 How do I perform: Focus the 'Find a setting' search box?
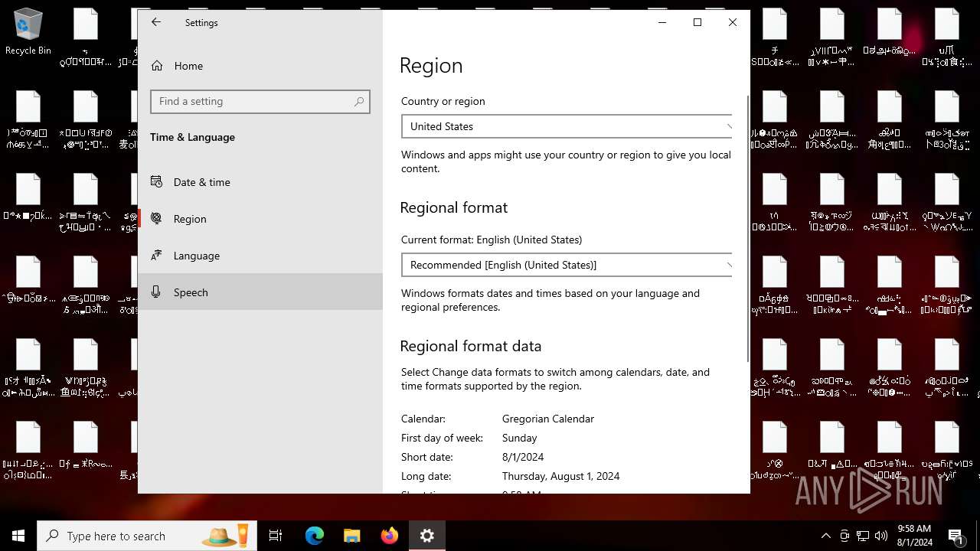(x=260, y=102)
